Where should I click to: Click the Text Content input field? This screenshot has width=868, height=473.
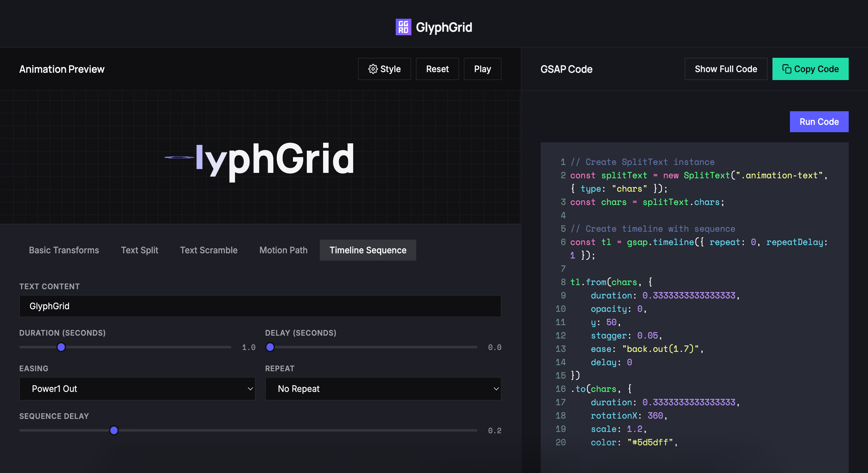(260, 306)
